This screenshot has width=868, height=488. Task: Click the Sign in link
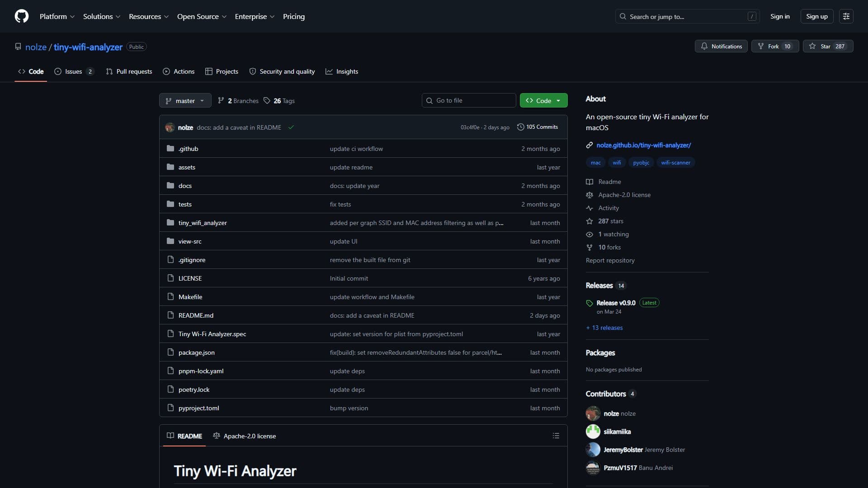pos(780,16)
